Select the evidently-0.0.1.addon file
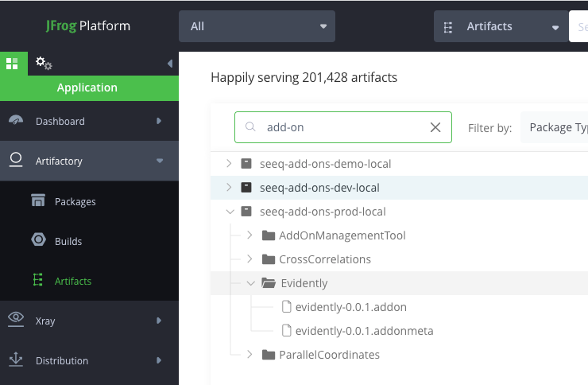Viewport: 588px width, 385px height. 350,307
